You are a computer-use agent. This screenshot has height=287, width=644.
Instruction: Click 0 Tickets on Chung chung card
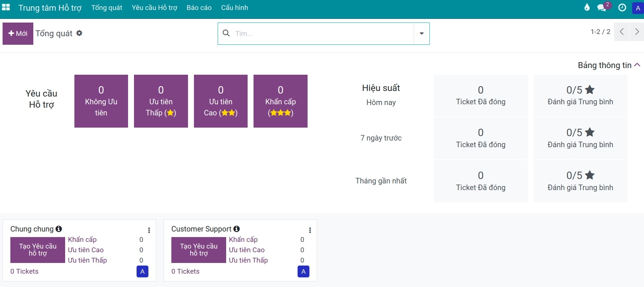[x=24, y=271]
